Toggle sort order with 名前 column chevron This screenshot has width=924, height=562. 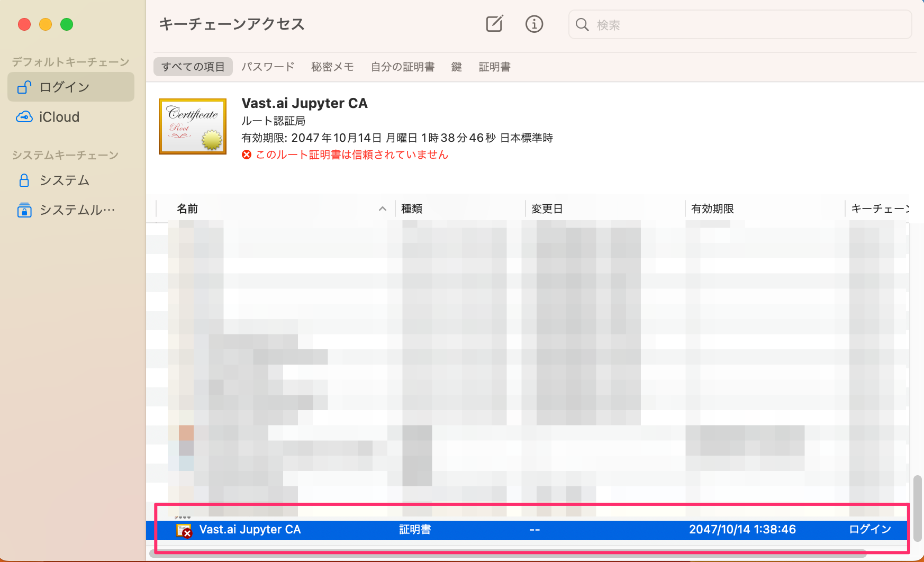point(382,209)
